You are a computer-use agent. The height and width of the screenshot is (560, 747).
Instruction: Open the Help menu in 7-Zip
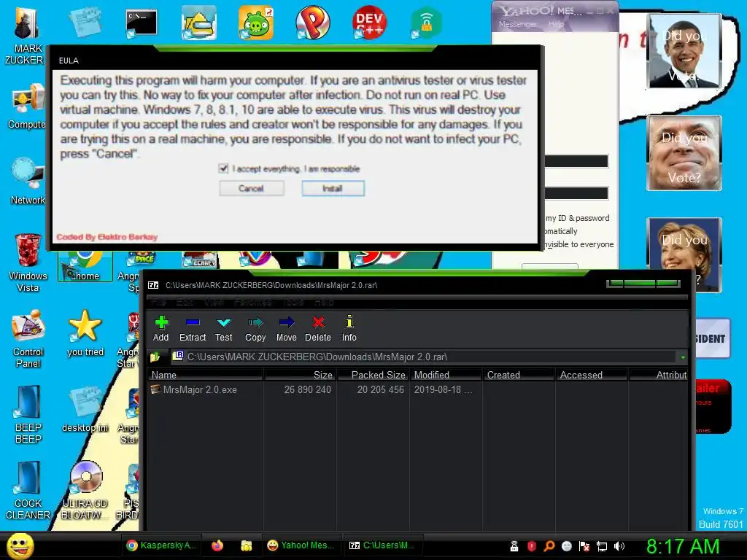point(324,302)
